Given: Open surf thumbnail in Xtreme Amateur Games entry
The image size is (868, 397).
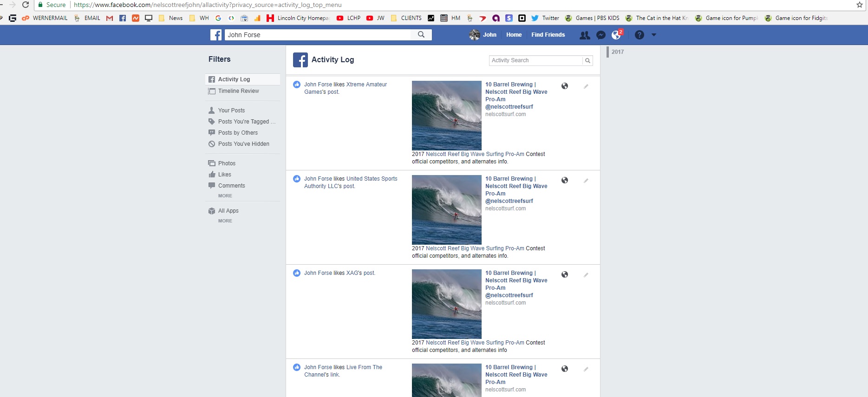Looking at the screenshot, I should pyautogui.click(x=447, y=116).
